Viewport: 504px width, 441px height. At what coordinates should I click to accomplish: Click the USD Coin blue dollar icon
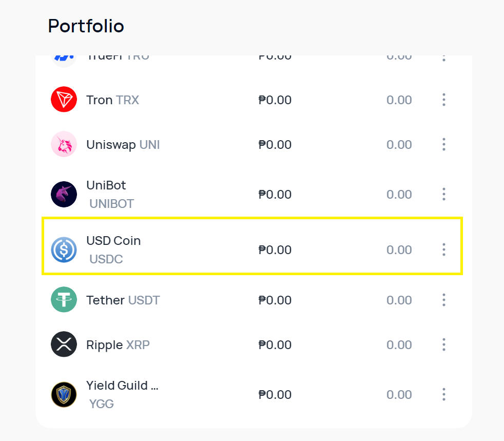(x=64, y=250)
